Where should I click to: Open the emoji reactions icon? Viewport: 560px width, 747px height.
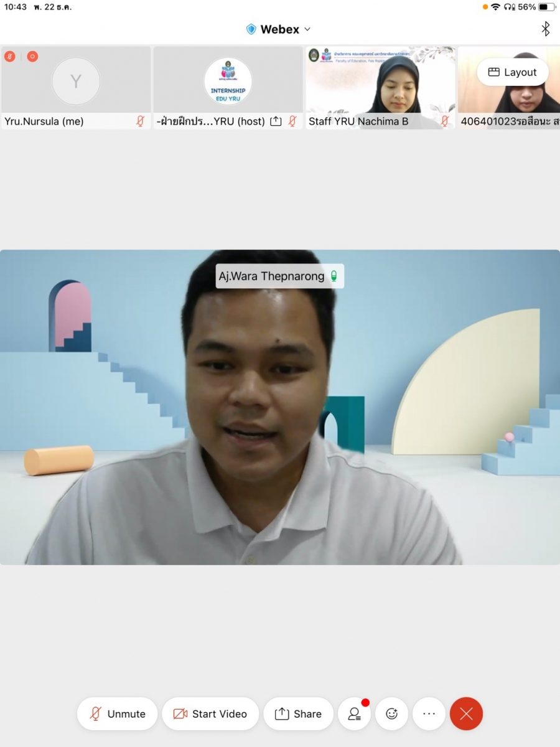coord(392,714)
